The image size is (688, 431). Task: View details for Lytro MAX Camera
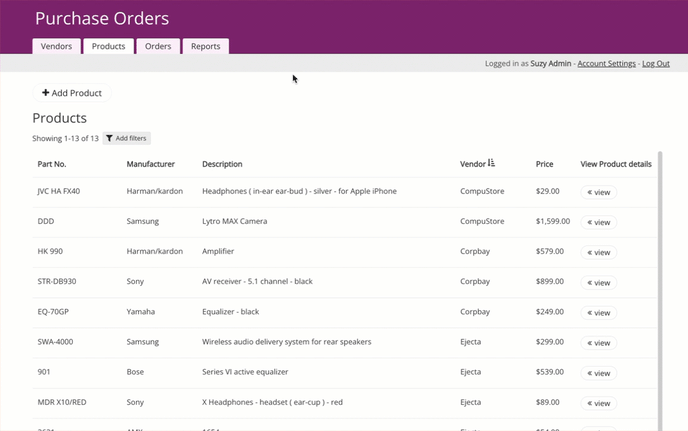tap(598, 223)
